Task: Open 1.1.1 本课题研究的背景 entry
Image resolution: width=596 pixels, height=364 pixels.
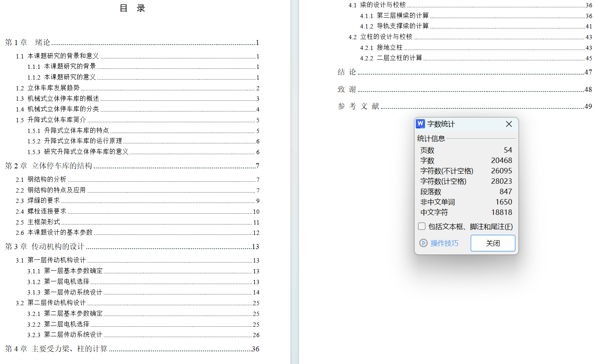Action: coord(143,66)
